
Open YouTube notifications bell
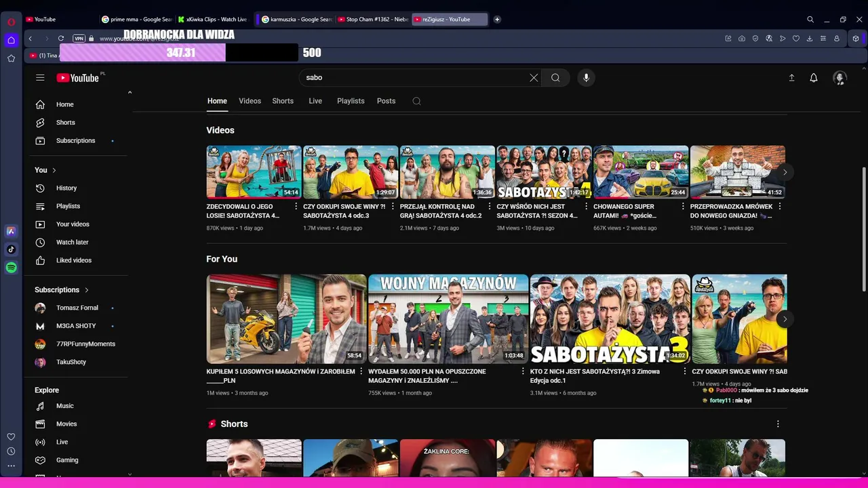pyautogui.click(x=814, y=78)
